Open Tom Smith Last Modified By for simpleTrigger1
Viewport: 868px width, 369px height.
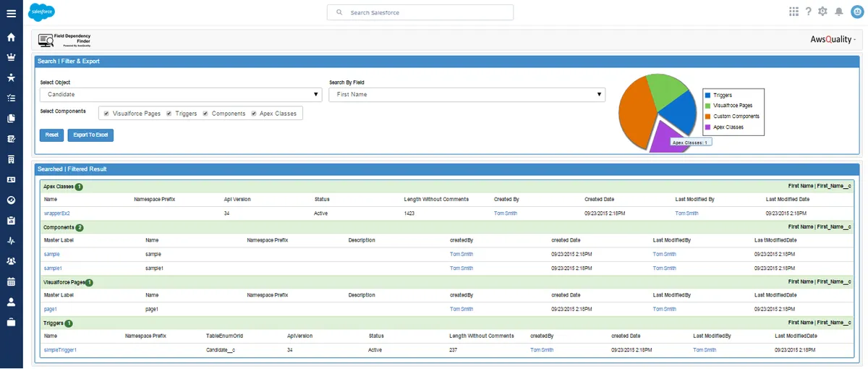705,349
